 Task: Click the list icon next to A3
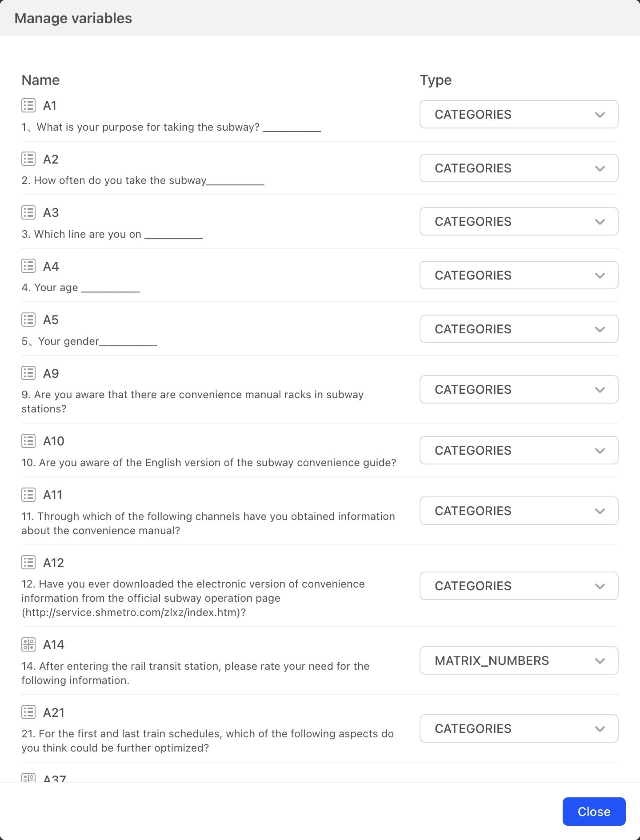coord(28,212)
